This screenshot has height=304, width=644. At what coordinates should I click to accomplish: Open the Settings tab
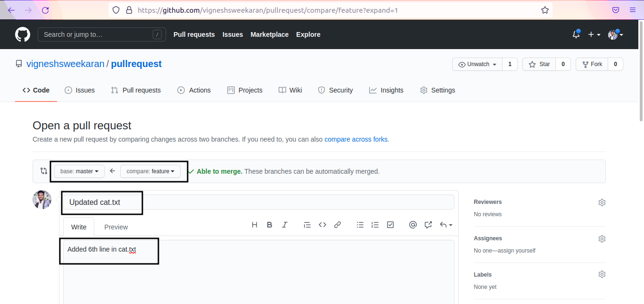coord(438,90)
